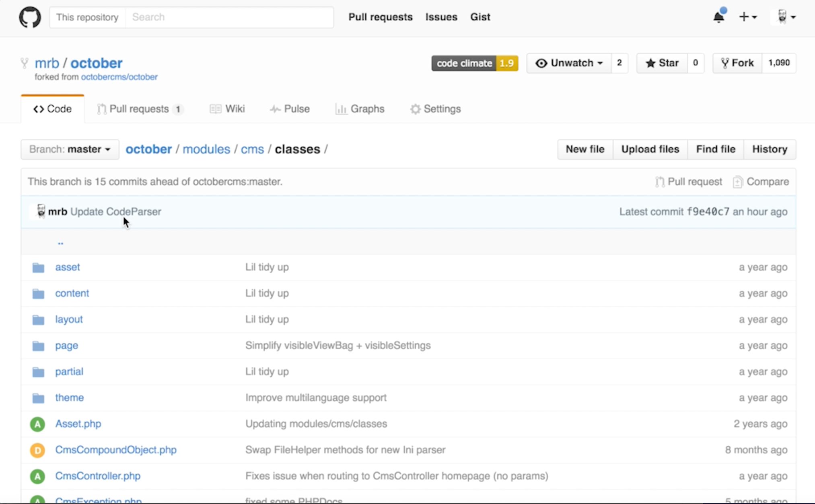Open the CmsCompoundObject.php file
The image size is (815, 504).
116,450
